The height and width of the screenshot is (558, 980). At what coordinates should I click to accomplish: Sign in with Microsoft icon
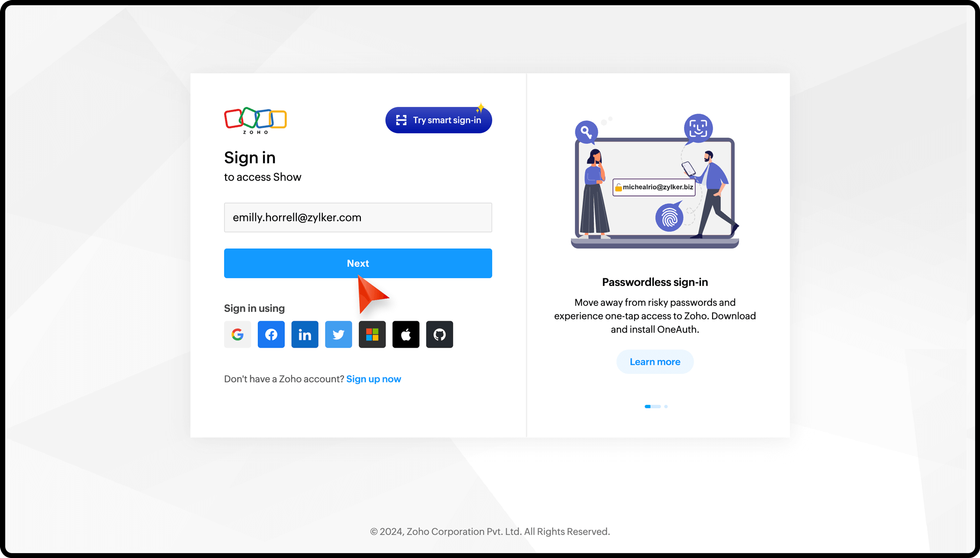pos(372,334)
